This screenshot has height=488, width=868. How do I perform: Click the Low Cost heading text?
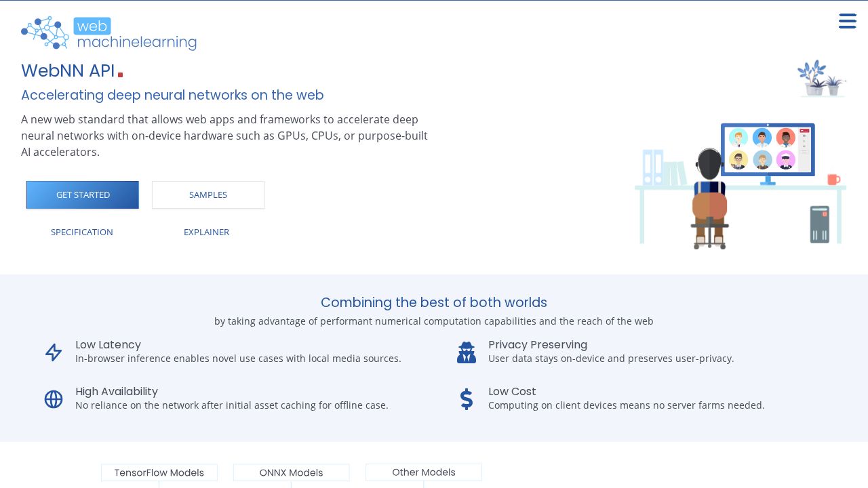coord(512,391)
